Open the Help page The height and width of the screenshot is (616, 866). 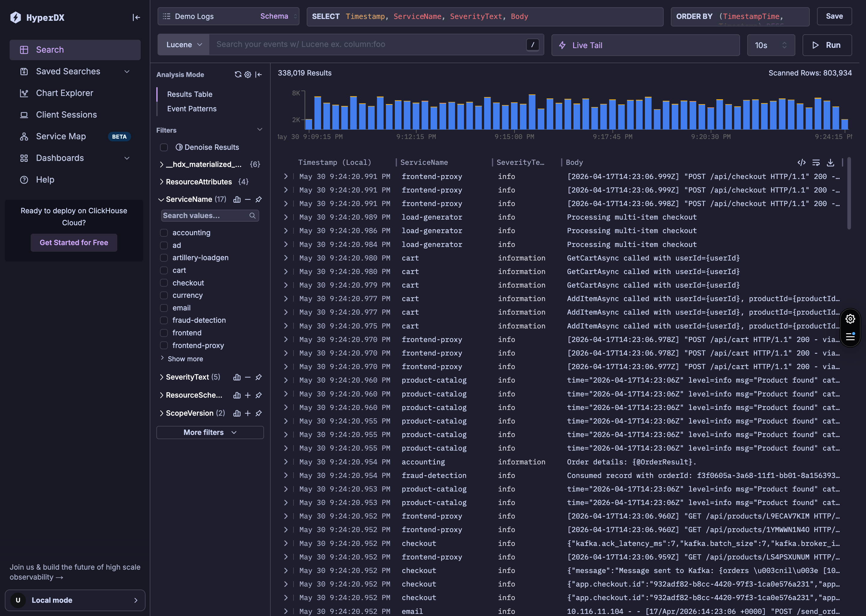pos(75,180)
